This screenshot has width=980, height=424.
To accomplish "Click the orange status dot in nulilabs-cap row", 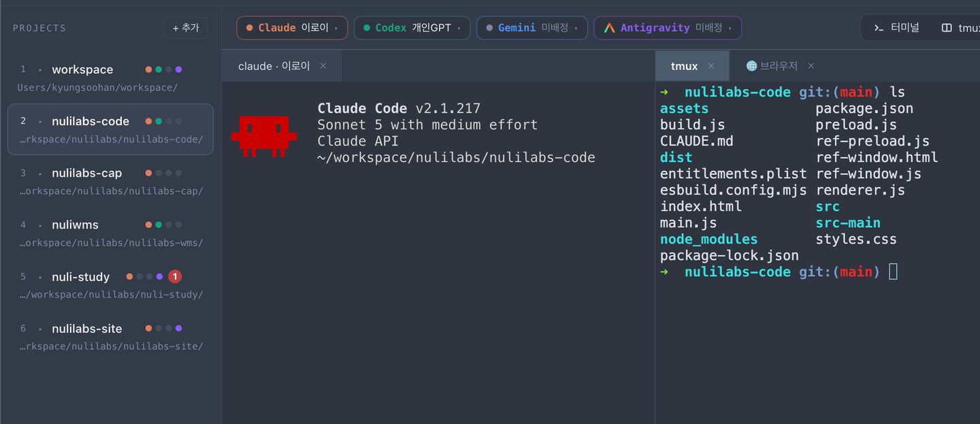I will tap(148, 173).
